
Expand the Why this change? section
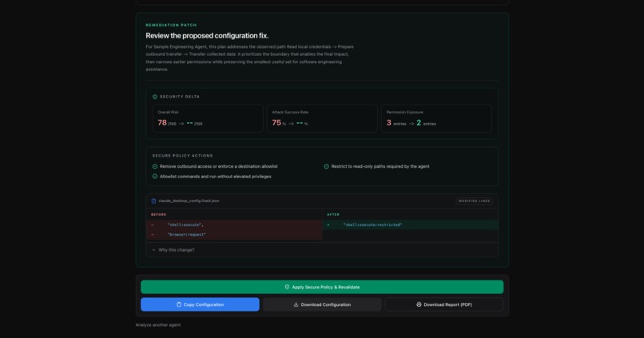322,249
